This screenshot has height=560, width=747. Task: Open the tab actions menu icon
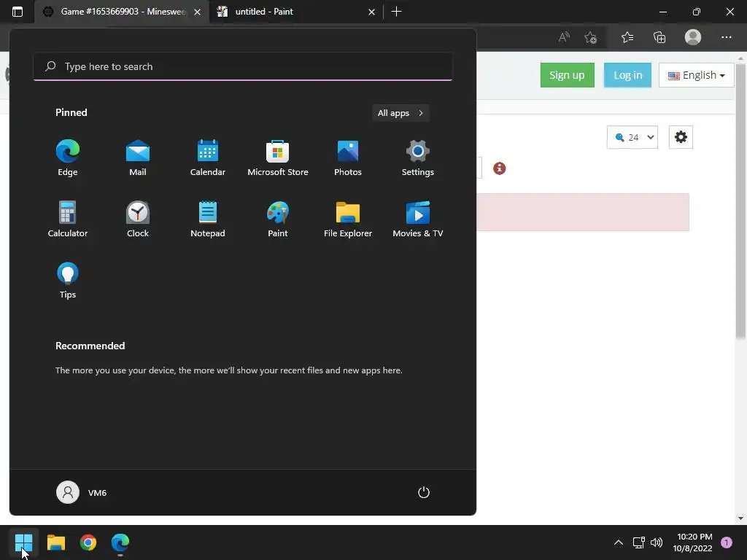[x=18, y=12]
